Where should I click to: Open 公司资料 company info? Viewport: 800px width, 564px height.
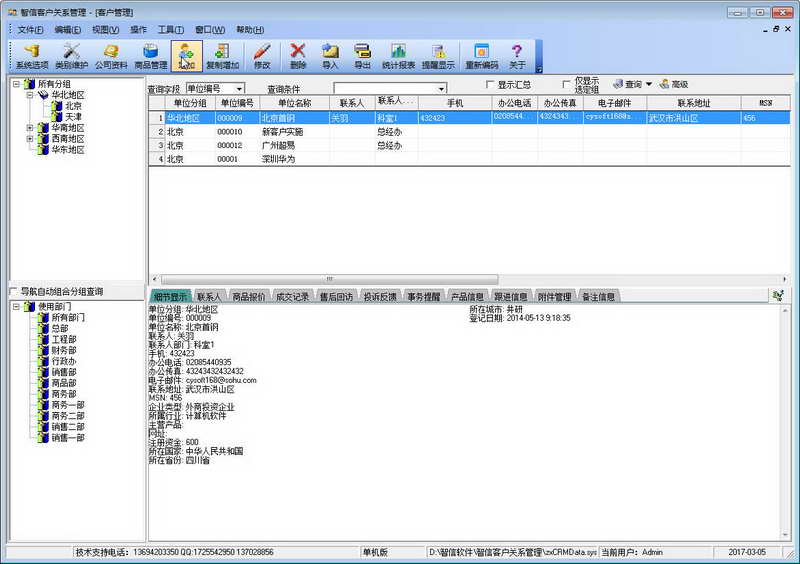(x=111, y=56)
